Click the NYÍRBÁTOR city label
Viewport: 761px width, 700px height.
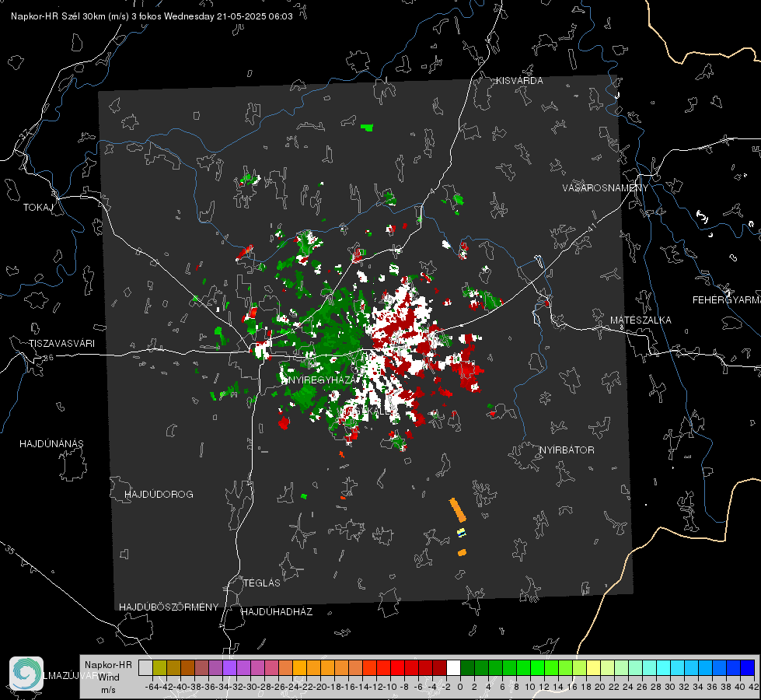click(567, 450)
